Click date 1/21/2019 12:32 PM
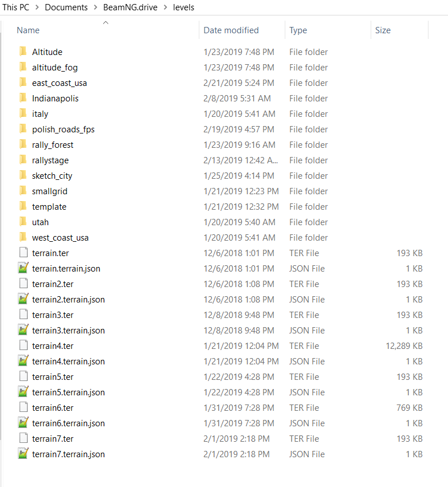 [x=241, y=206]
